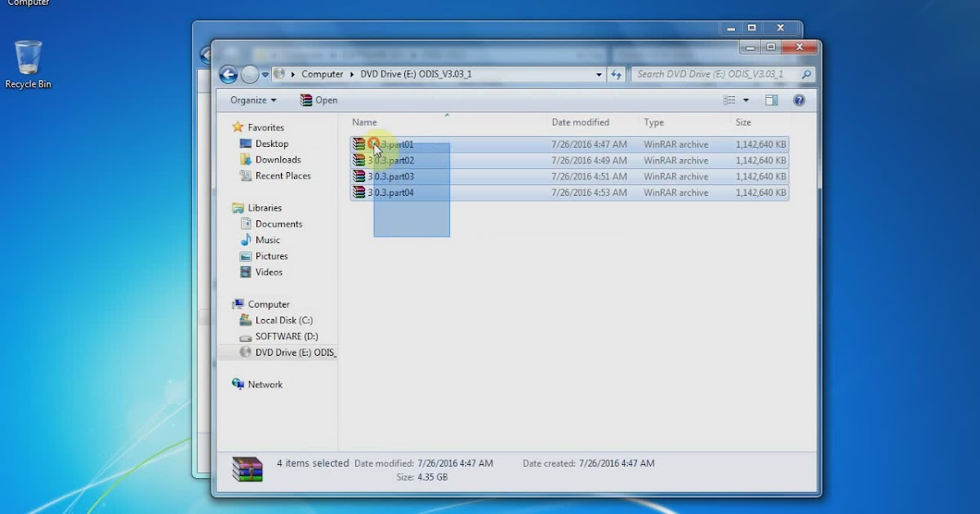Click the WinRAR icon of part02

(x=359, y=161)
